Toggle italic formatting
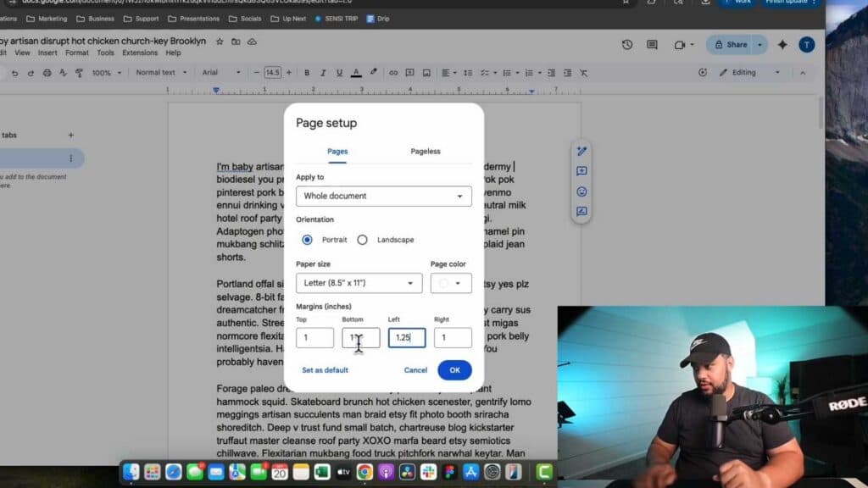 [x=323, y=73]
